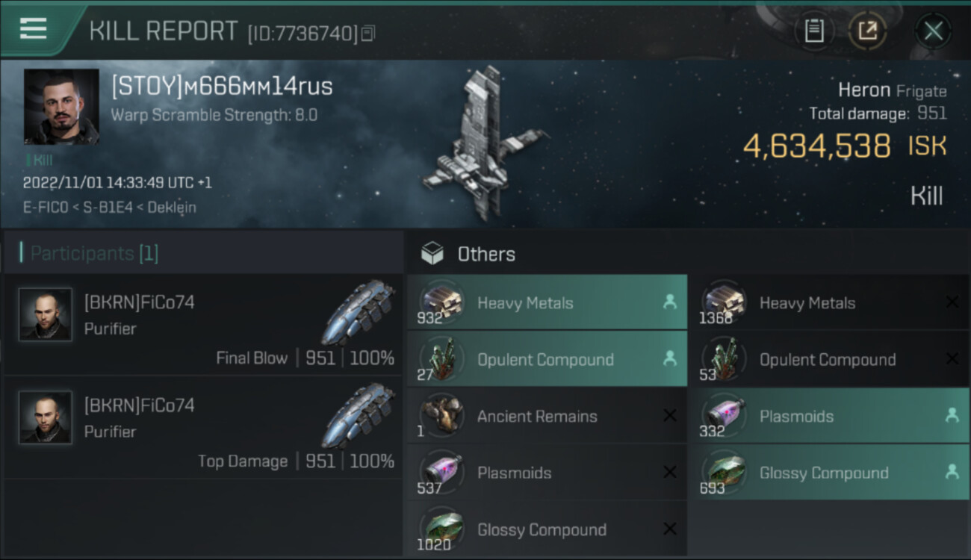Select the Glossy Compound 693 dropped item

pyautogui.click(x=829, y=473)
